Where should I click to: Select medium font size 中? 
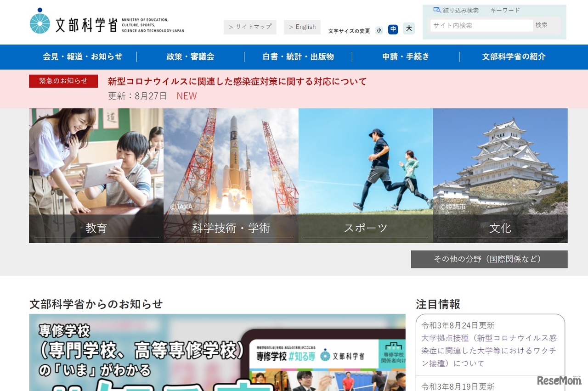pyautogui.click(x=393, y=29)
